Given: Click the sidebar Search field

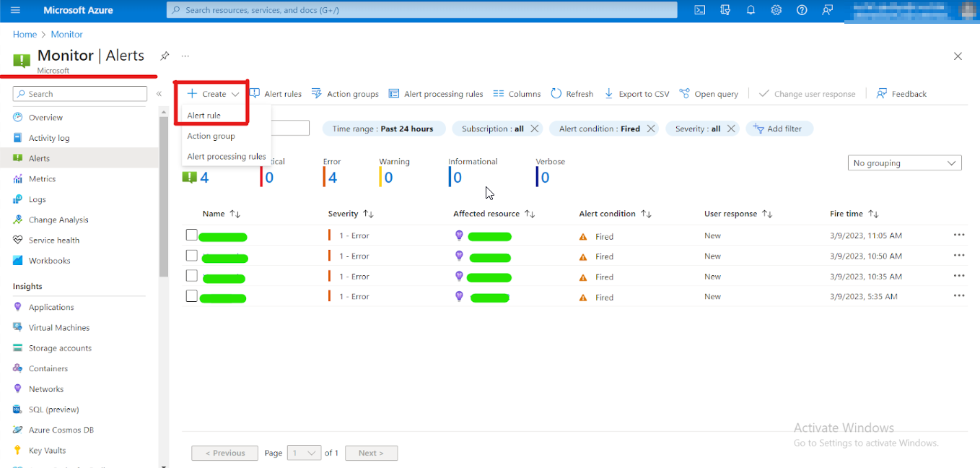Looking at the screenshot, I should [80, 94].
